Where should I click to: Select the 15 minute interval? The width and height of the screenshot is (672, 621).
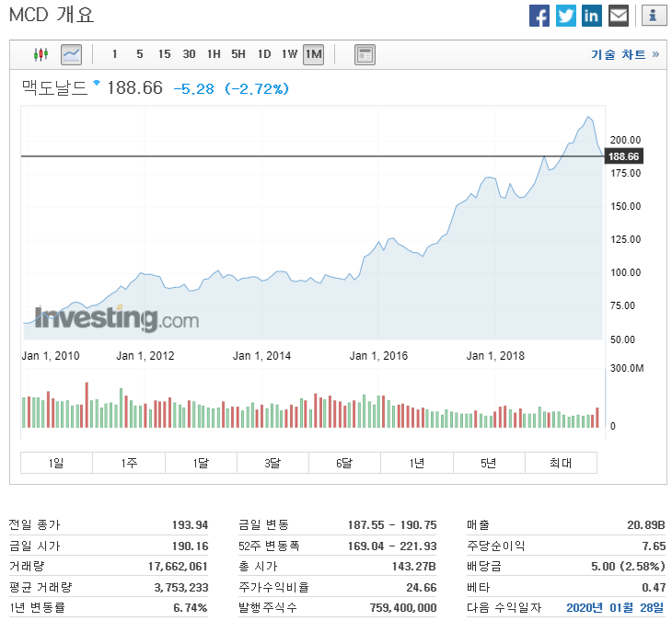(x=164, y=54)
